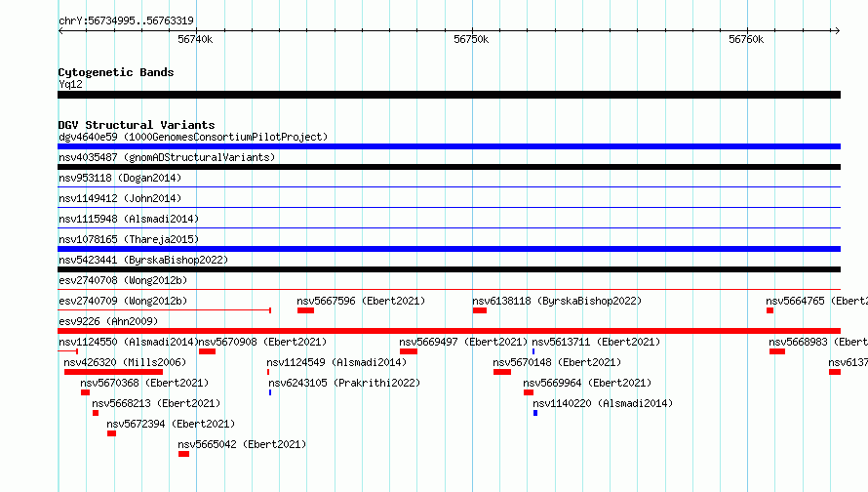Click red glyph under nsv5670368
868x492 pixels.
coord(85,392)
